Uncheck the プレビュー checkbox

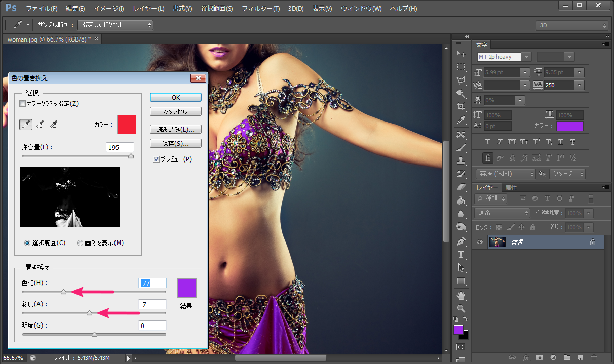point(156,159)
